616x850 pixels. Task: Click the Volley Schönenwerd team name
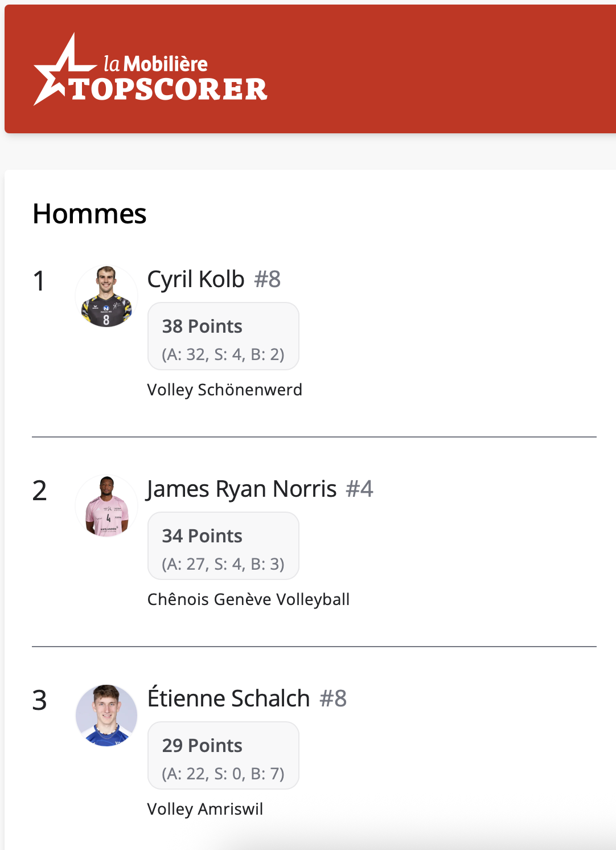(x=224, y=390)
